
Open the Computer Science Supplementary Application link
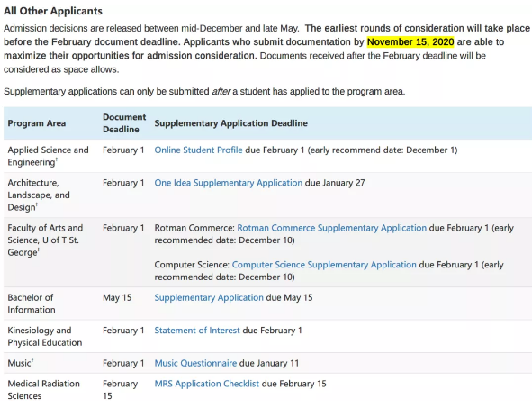click(324, 265)
